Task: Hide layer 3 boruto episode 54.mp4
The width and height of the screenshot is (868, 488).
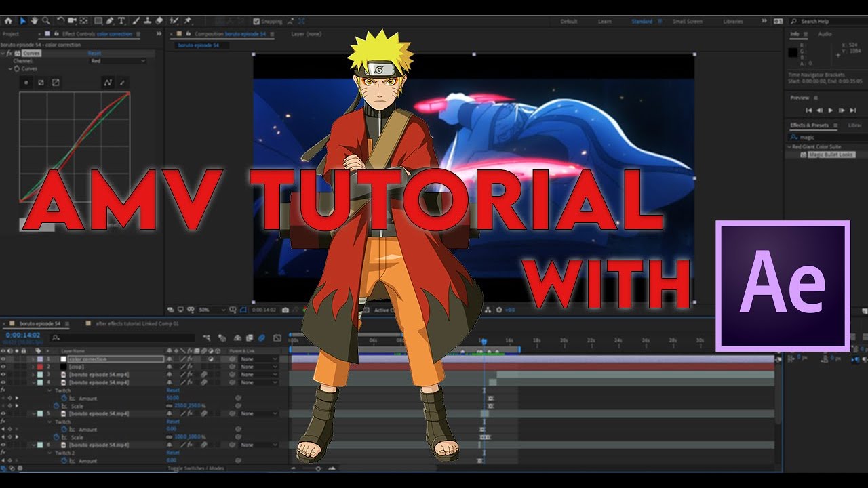Action: pyautogui.click(x=3, y=375)
